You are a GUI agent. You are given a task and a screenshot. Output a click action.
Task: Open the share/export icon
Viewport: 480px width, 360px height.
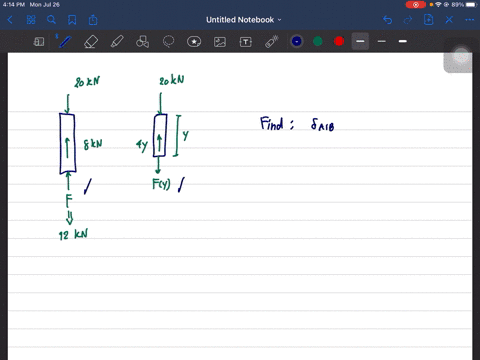93,20
